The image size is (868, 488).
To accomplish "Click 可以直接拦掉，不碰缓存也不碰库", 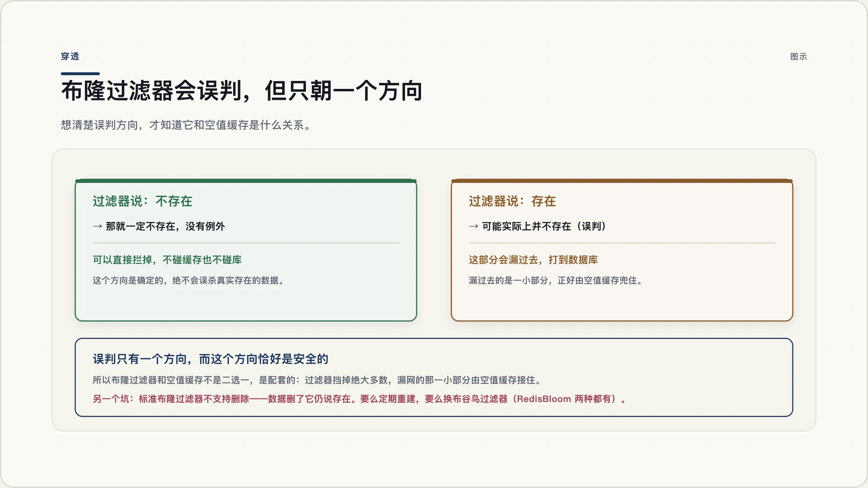I will coord(167,260).
